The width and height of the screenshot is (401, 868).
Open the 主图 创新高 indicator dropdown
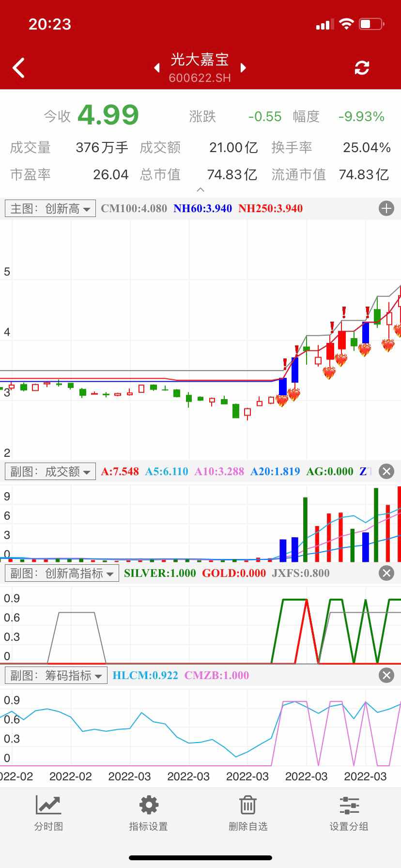(50, 209)
